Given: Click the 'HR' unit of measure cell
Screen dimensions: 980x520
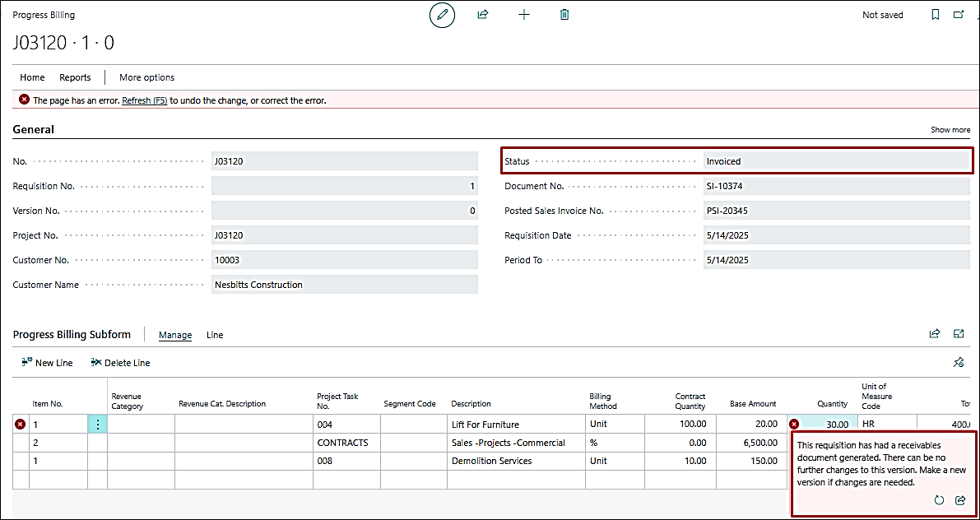Looking at the screenshot, I should pos(887,425).
